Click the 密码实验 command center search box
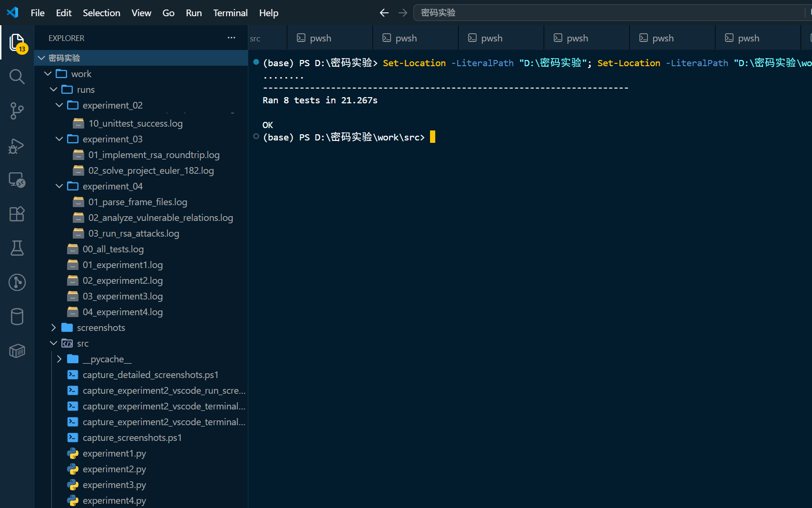The width and height of the screenshot is (812, 508). pyautogui.click(x=613, y=13)
